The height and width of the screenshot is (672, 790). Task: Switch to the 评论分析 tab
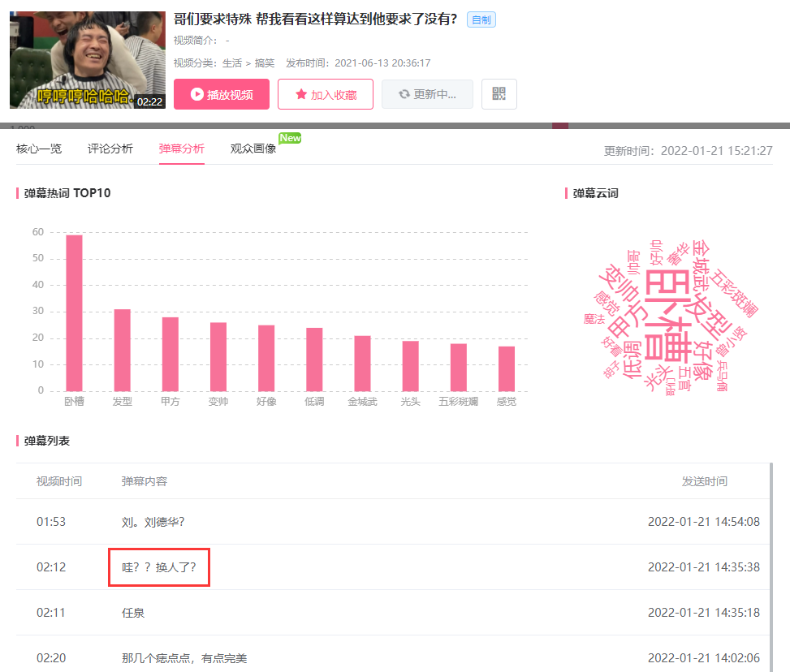(x=110, y=149)
